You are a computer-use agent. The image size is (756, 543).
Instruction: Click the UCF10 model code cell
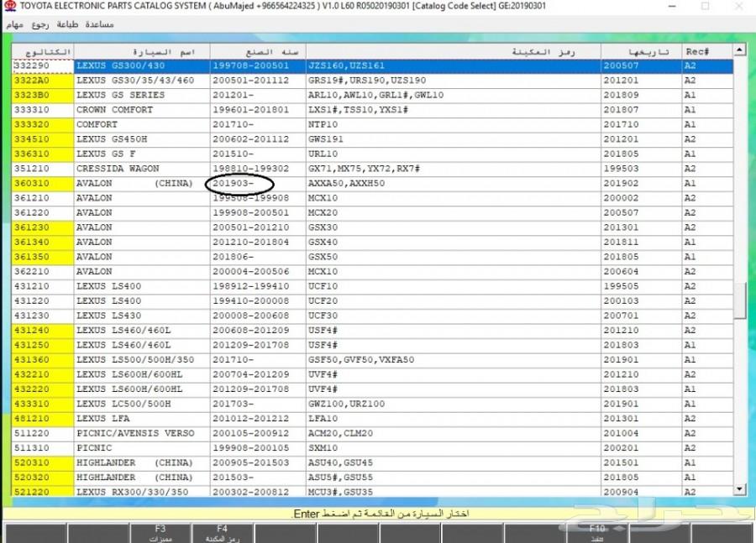click(454, 286)
